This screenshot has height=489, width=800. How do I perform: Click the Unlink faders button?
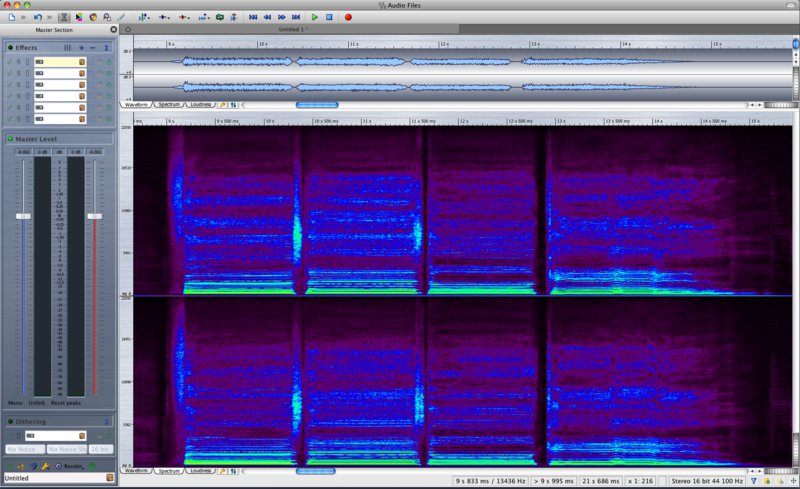(x=37, y=403)
